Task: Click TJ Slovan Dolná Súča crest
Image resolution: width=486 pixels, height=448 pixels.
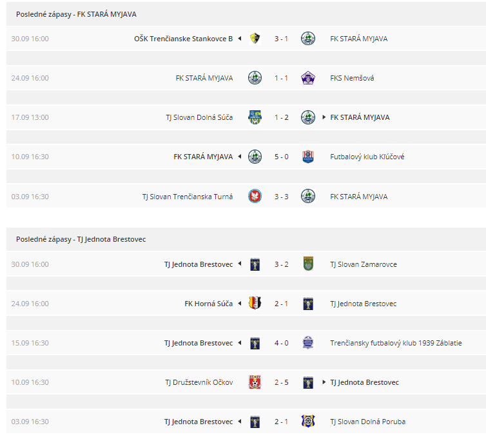Action: point(255,117)
